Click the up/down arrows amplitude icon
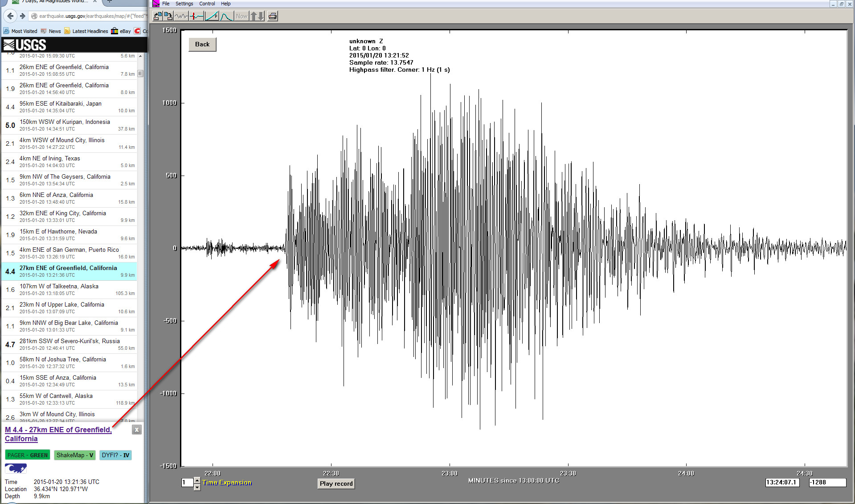The width and height of the screenshot is (855, 504). point(257,16)
